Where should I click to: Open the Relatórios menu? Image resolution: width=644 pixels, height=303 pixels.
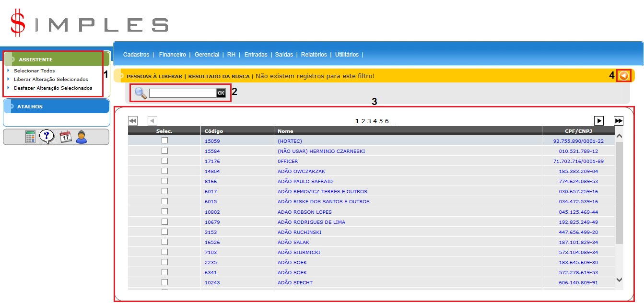[314, 55]
